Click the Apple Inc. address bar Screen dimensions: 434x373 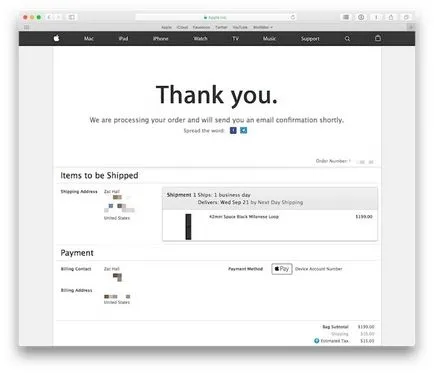point(215,17)
